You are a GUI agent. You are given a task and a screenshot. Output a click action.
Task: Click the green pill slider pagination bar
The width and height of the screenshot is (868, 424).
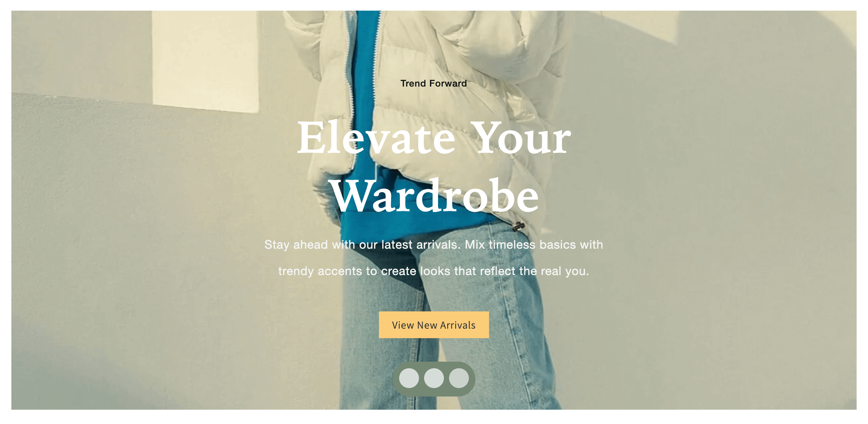[x=434, y=379]
